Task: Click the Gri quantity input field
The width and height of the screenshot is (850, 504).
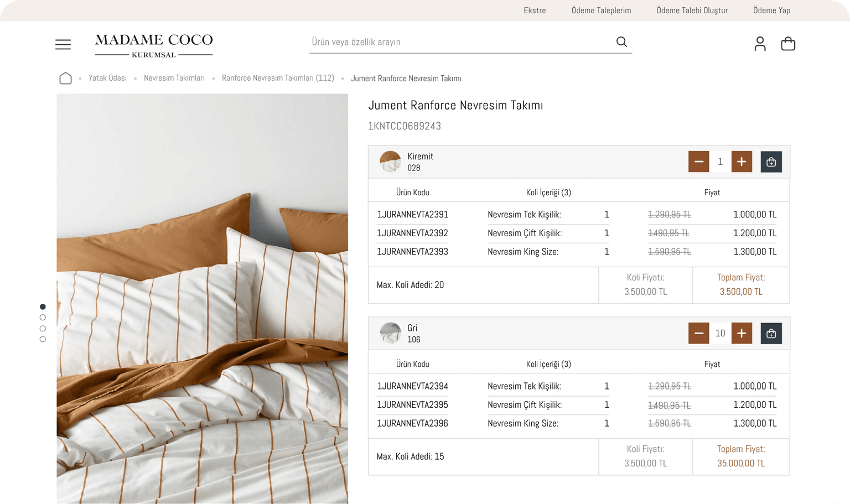Action: [x=720, y=333]
